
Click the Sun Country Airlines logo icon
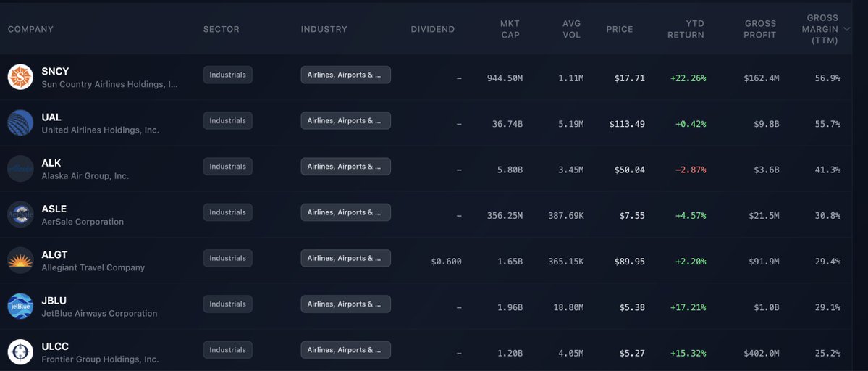coord(20,77)
